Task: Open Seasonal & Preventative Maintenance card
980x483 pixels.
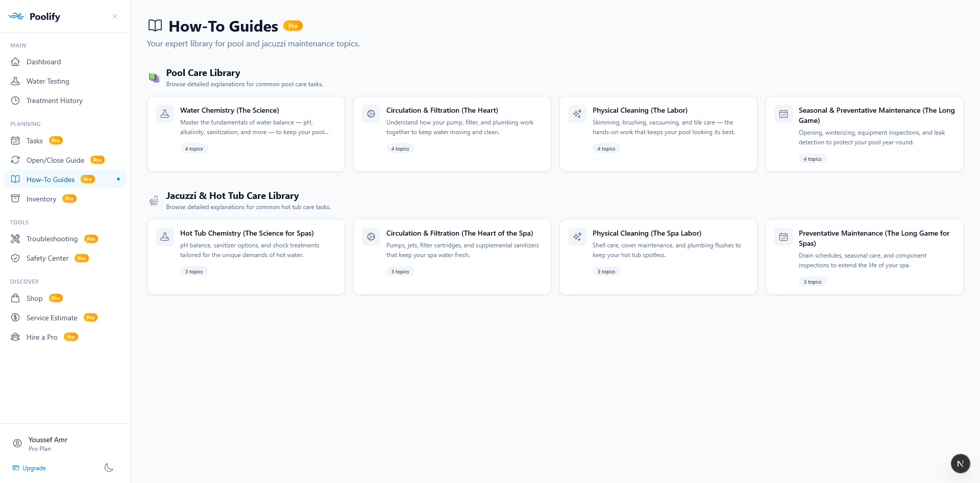Action: coord(865,134)
